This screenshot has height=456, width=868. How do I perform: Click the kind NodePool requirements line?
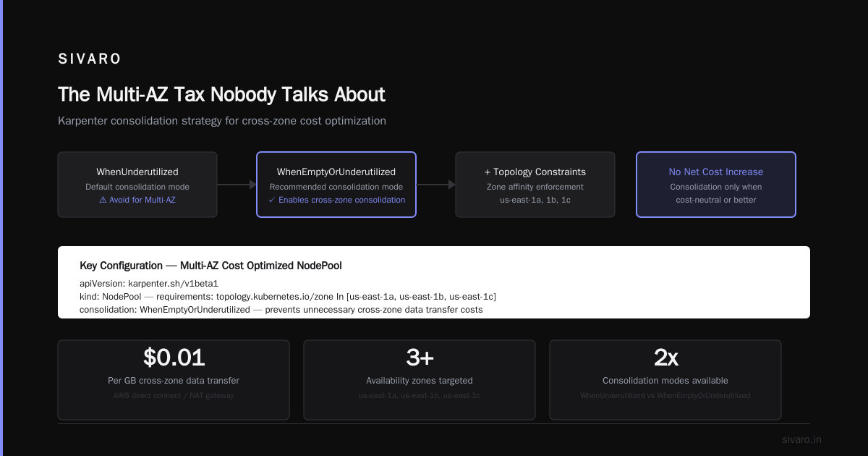[288, 297]
